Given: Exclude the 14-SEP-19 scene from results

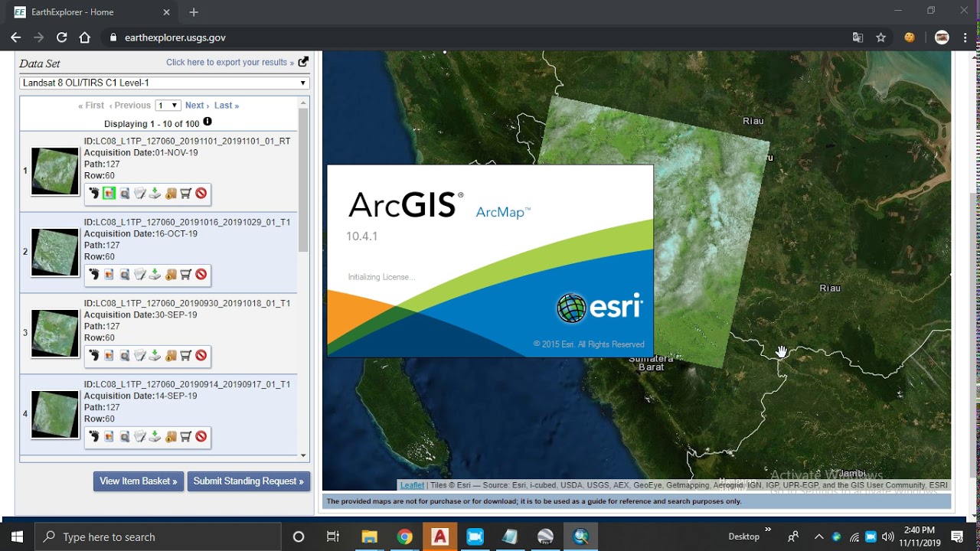Looking at the screenshot, I should point(201,437).
